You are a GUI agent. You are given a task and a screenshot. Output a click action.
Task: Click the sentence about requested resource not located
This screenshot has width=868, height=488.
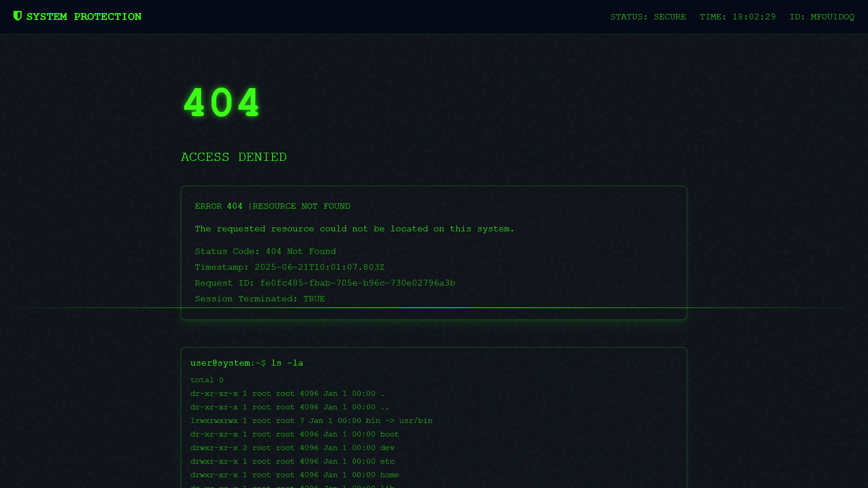354,229
